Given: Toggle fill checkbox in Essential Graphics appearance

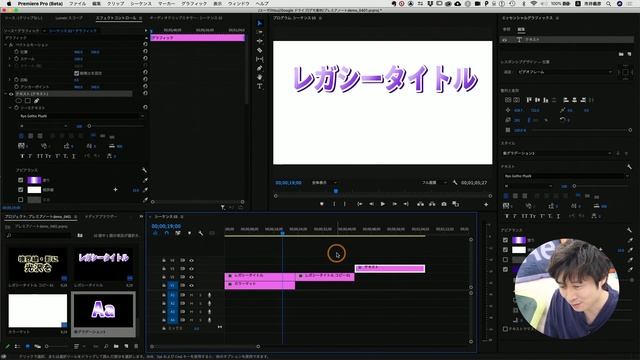Looking at the screenshot, I should point(506,240).
